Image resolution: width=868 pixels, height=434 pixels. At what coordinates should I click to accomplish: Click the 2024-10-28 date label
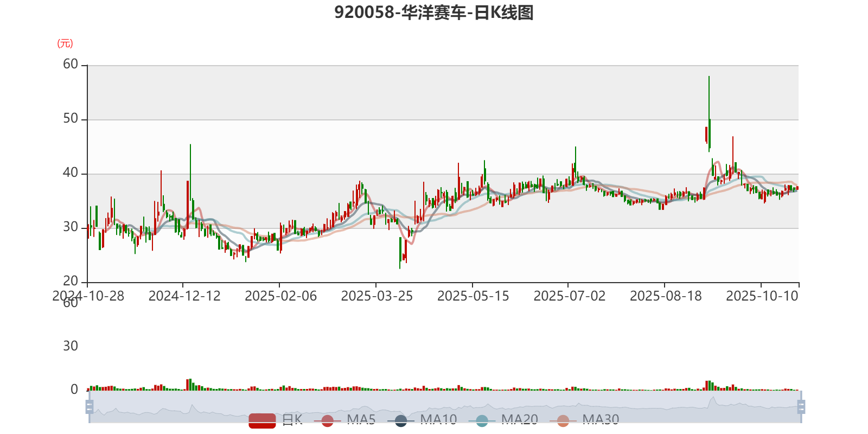[88, 296]
